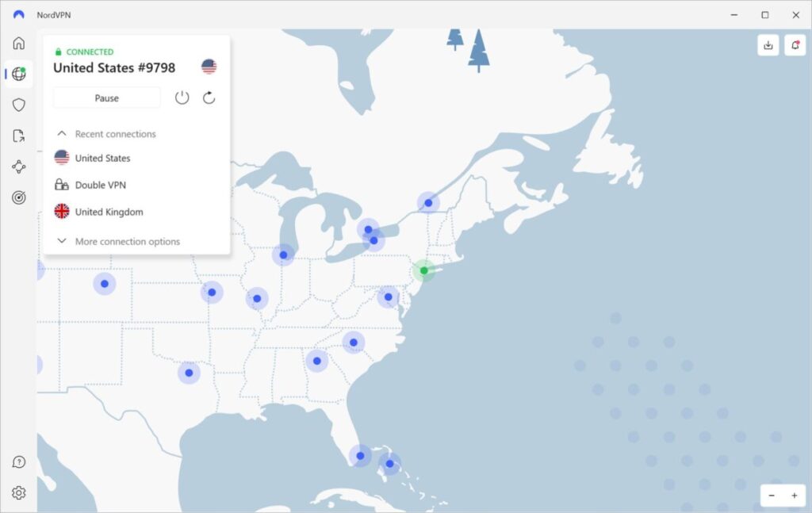The image size is (812, 513).
Task: Minimize the NordVPN window
Action: point(733,14)
